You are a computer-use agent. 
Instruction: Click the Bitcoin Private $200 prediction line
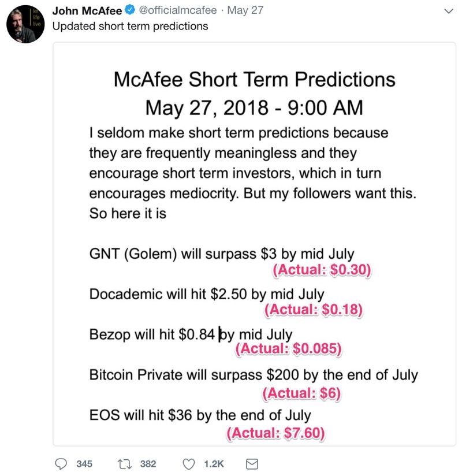(254, 375)
